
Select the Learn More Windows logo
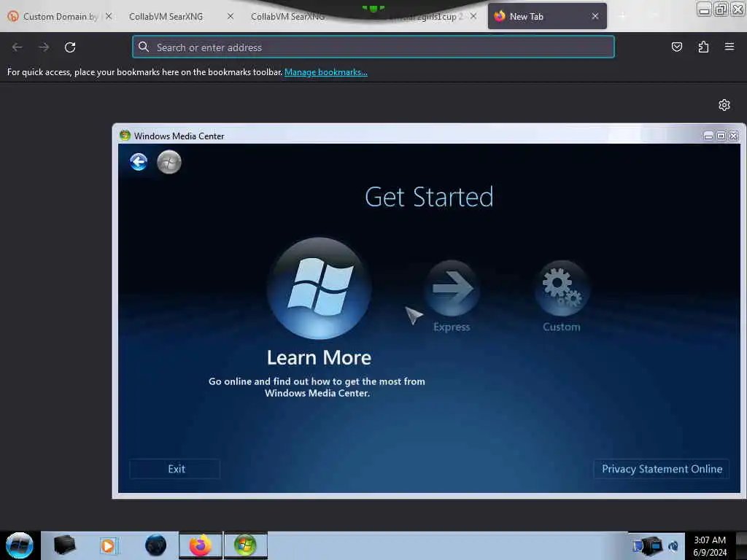[320, 288]
